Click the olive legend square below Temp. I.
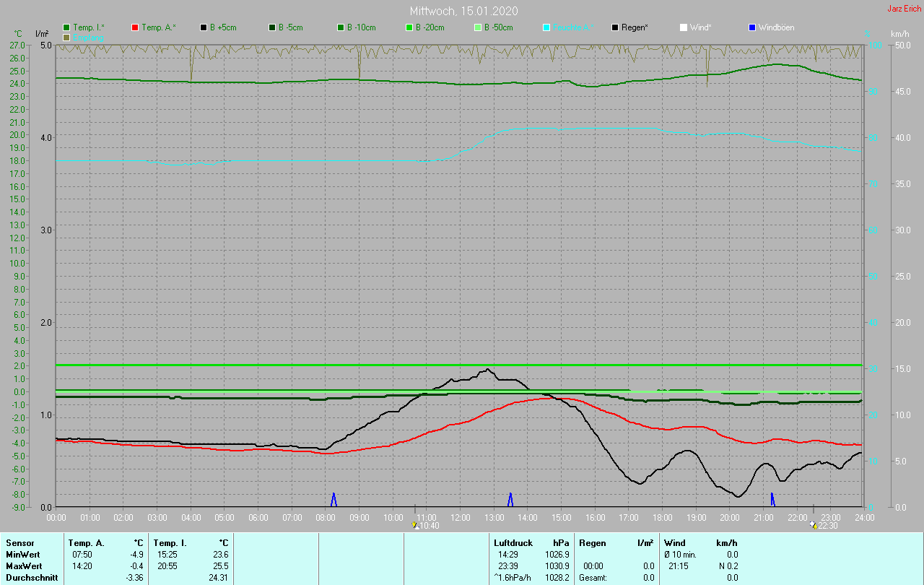This screenshot has height=585, width=924. pos(67,37)
